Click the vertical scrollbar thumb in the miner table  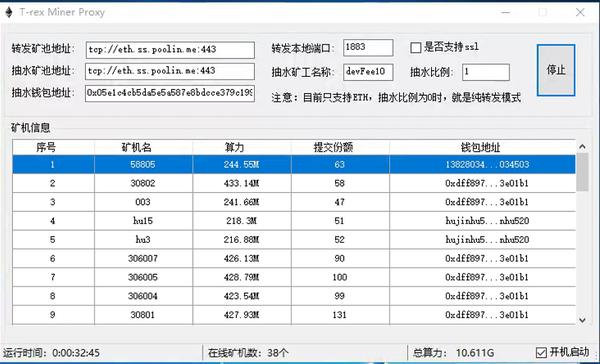(x=582, y=172)
